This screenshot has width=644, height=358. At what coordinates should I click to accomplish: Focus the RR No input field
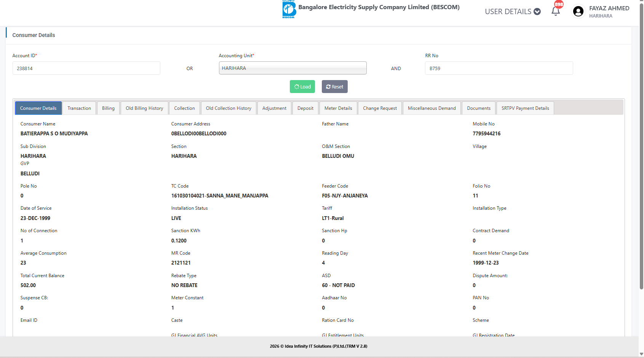pyautogui.click(x=499, y=69)
